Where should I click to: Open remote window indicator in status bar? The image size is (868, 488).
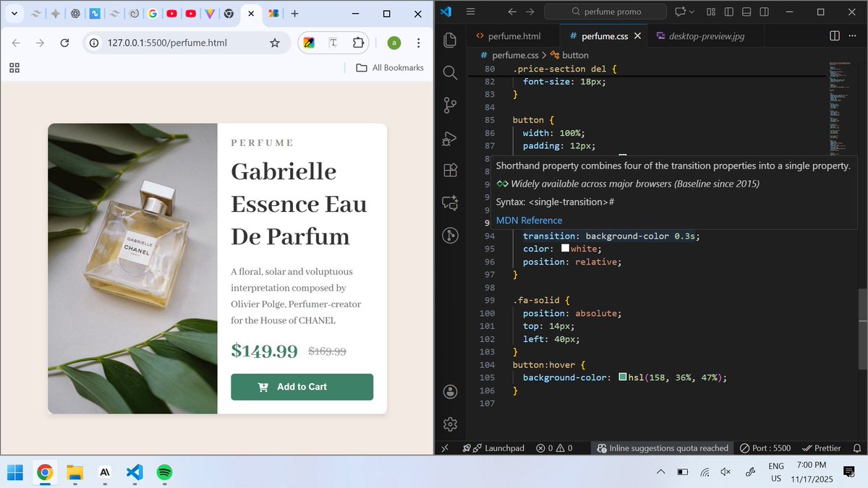coord(445,448)
